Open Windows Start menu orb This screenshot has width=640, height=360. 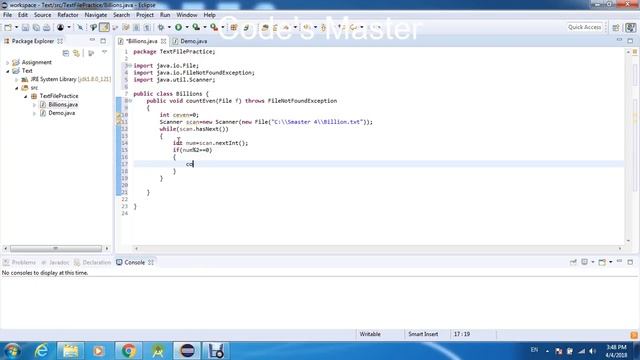[x=12, y=351]
